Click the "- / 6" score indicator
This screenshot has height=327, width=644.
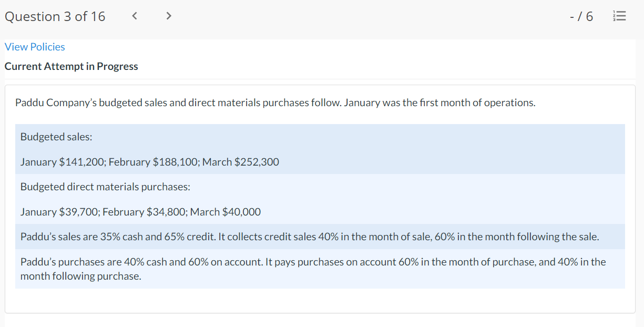pyautogui.click(x=581, y=17)
